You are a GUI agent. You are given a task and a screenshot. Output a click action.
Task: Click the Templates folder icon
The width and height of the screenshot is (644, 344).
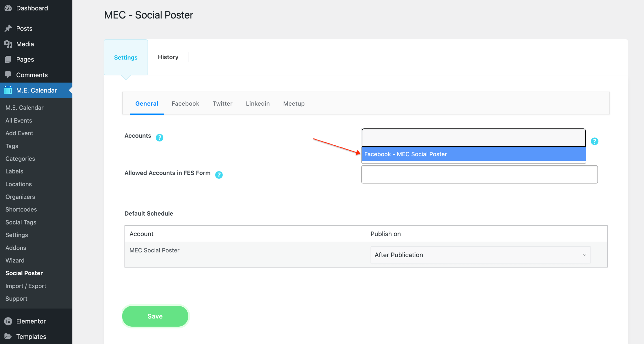pos(8,336)
